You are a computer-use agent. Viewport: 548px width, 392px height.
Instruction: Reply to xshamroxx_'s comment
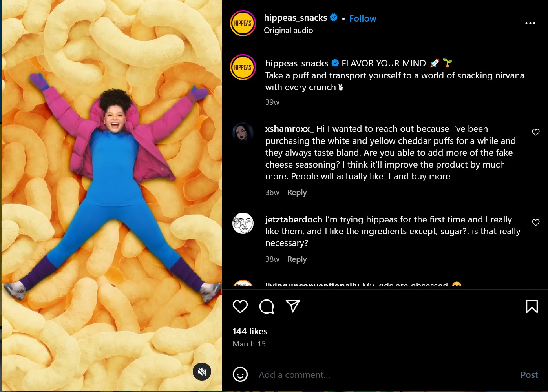[297, 192]
